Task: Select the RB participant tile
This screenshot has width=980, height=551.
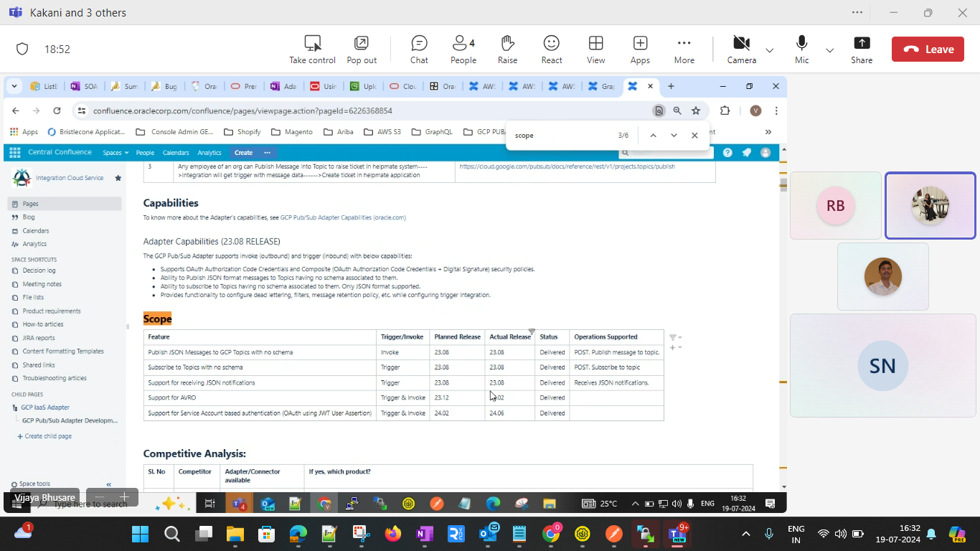Action: [x=835, y=206]
